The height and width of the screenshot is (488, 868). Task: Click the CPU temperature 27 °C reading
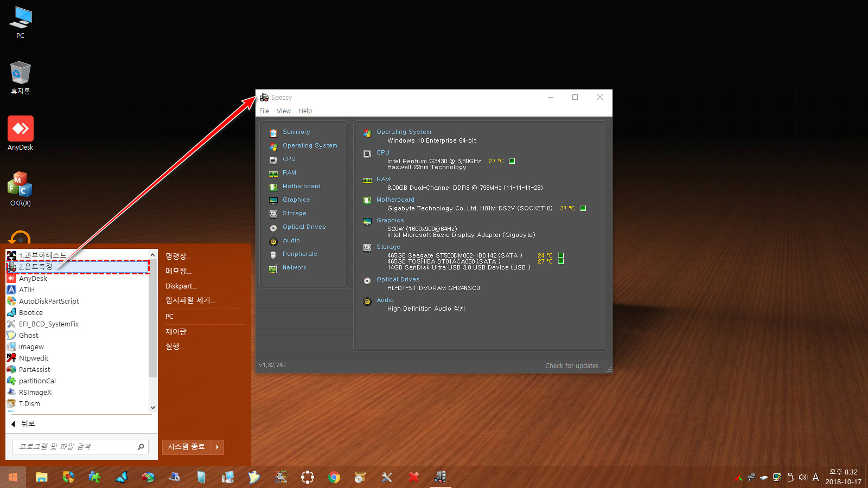[x=496, y=161]
